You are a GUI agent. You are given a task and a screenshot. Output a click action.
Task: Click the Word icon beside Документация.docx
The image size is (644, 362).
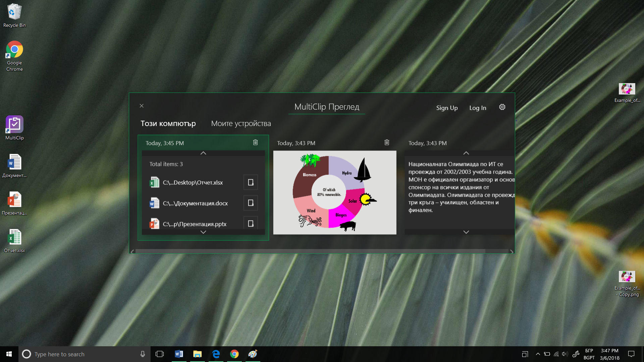pos(154,203)
